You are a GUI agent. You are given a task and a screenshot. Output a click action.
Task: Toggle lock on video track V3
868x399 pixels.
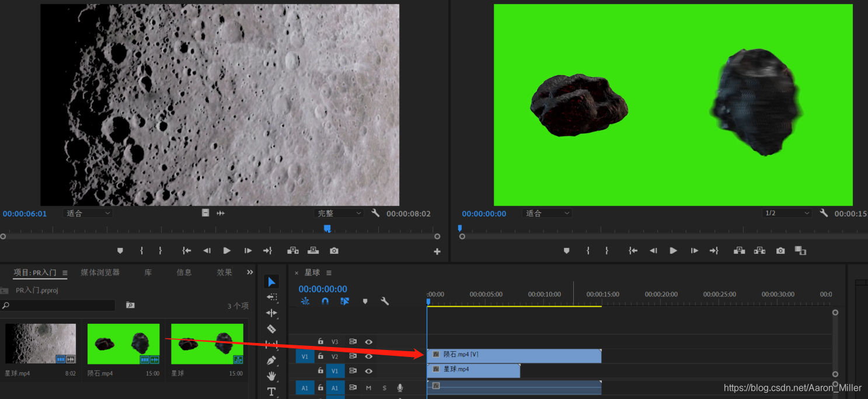pyautogui.click(x=320, y=342)
